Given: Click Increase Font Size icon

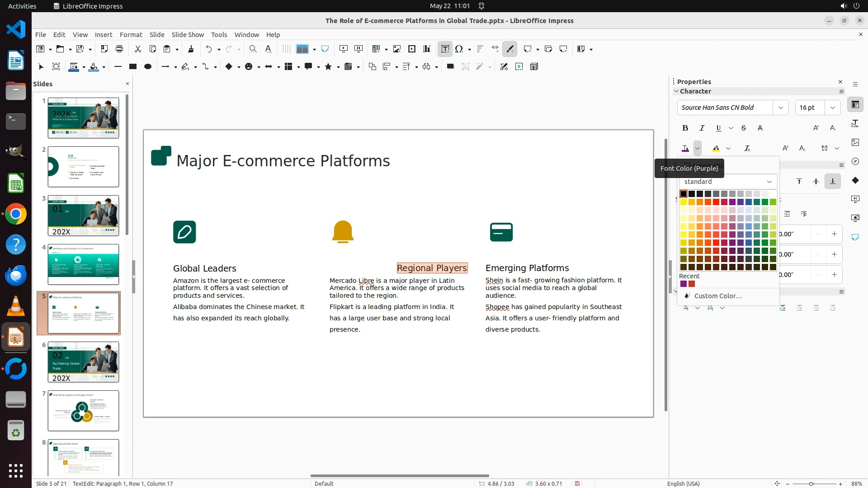Looking at the screenshot, I should coord(816,128).
